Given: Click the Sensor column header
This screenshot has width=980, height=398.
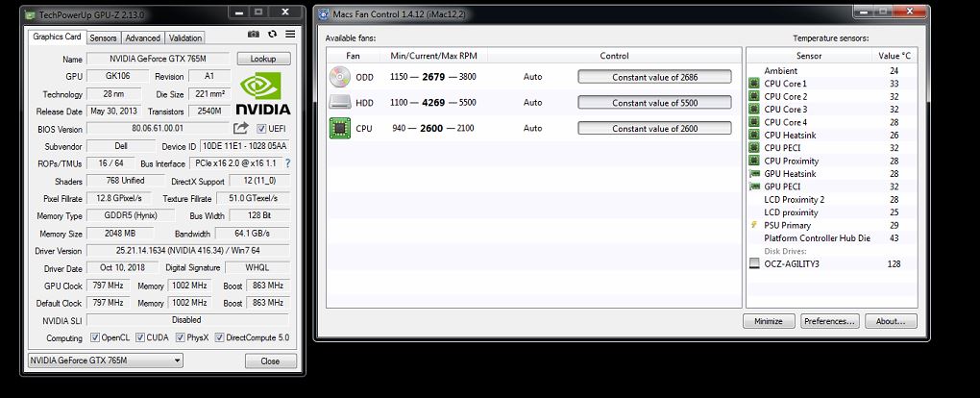Looking at the screenshot, I should pyautogui.click(x=809, y=56).
